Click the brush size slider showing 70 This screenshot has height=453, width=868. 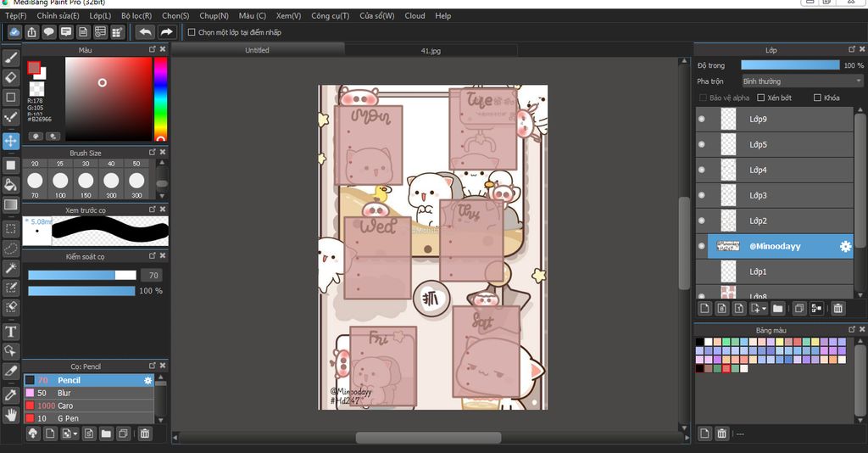(82, 275)
